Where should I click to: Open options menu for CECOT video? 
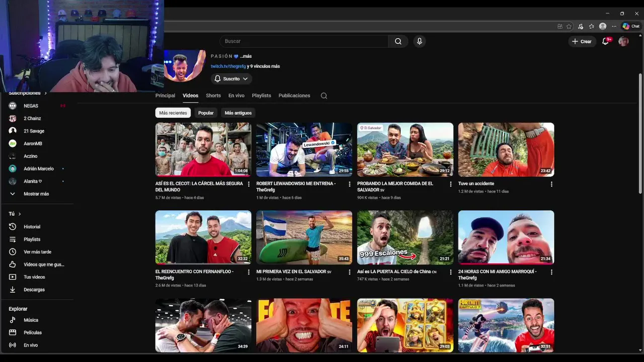click(249, 184)
